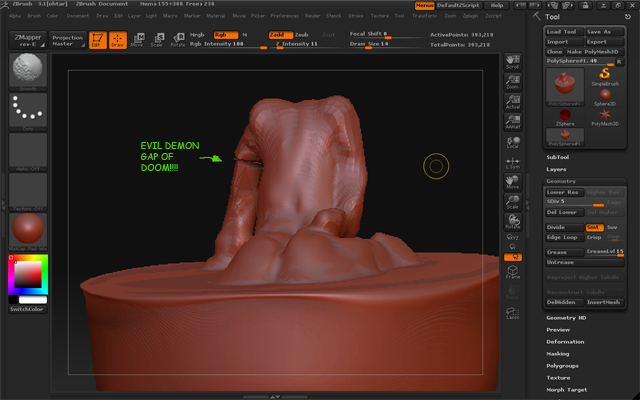Activate the orange Draw mode button

click(x=118, y=40)
